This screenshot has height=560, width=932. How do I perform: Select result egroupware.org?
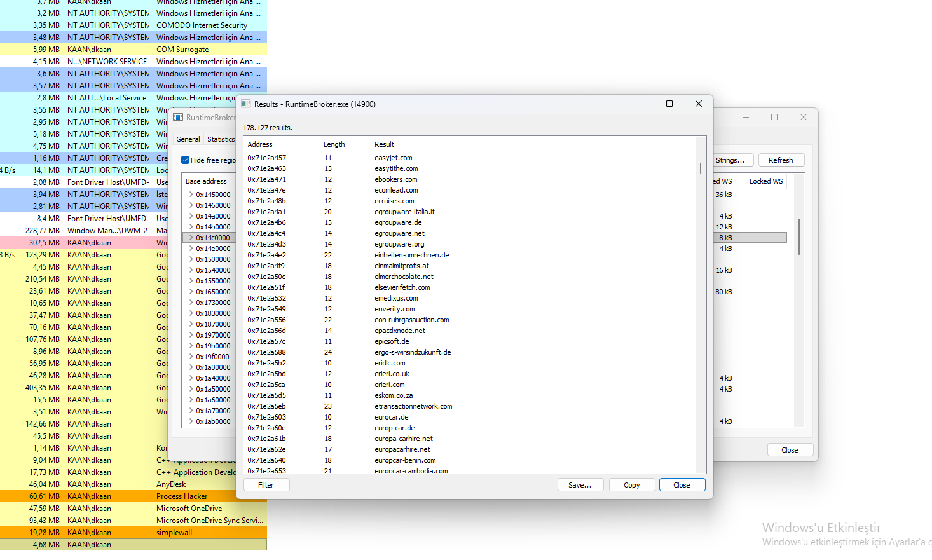click(399, 244)
